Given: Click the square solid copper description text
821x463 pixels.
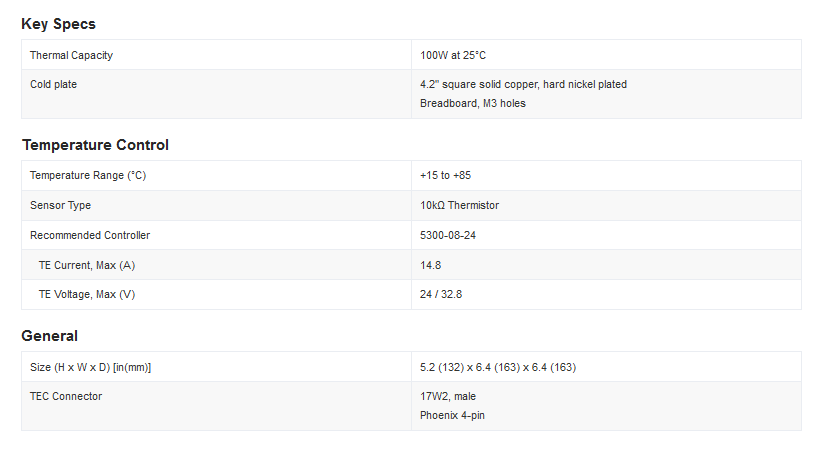Looking at the screenshot, I should 523,84.
